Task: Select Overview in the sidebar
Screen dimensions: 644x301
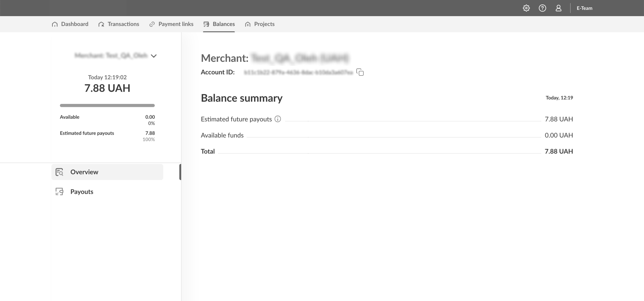Action: click(84, 172)
